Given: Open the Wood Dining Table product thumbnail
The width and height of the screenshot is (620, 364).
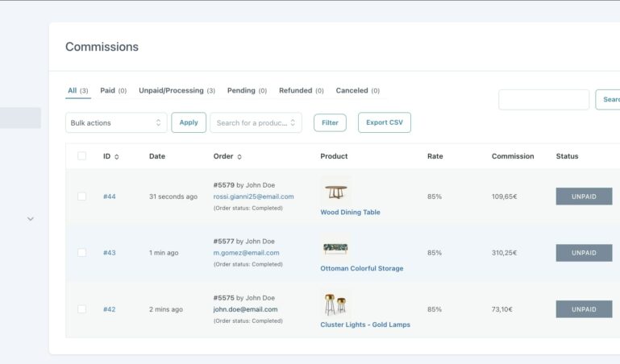Looking at the screenshot, I should 335,192.
